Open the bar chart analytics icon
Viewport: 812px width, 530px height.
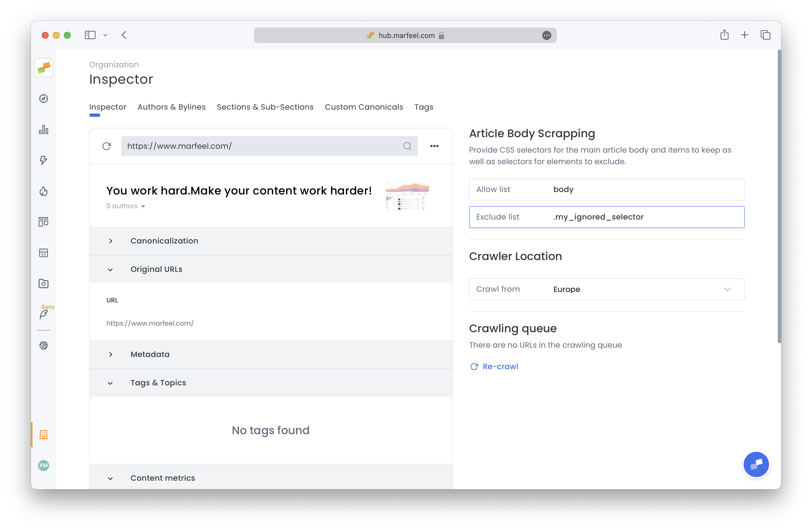pyautogui.click(x=43, y=129)
